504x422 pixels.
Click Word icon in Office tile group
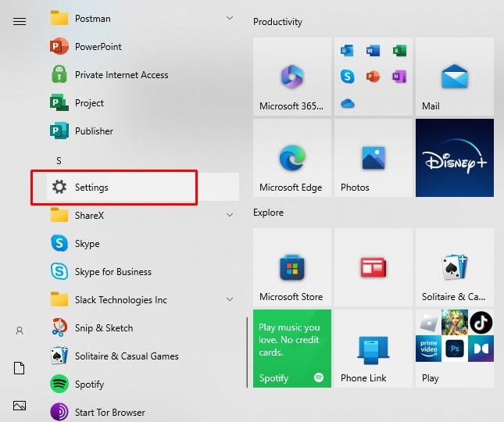(x=373, y=51)
